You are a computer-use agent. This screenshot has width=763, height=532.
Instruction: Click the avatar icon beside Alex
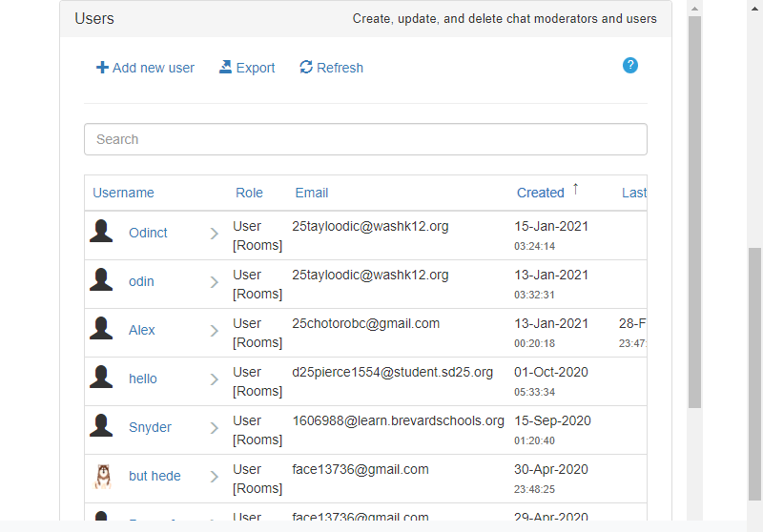[x=101, y=330]
